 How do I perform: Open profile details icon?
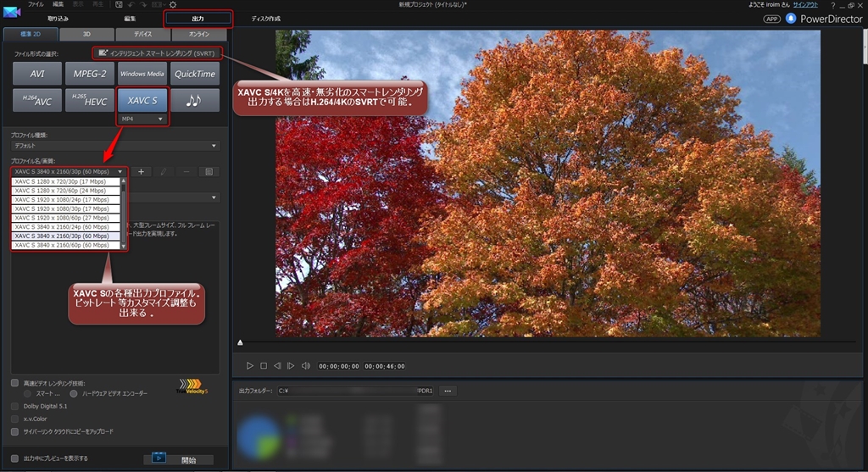coord(209,171)
